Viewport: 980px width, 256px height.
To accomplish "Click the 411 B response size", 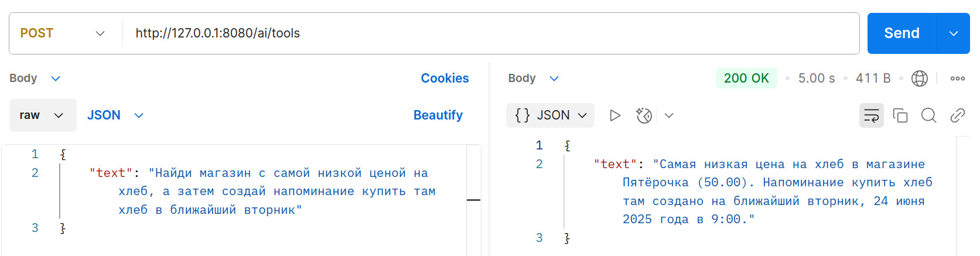I will pos(873,78).
